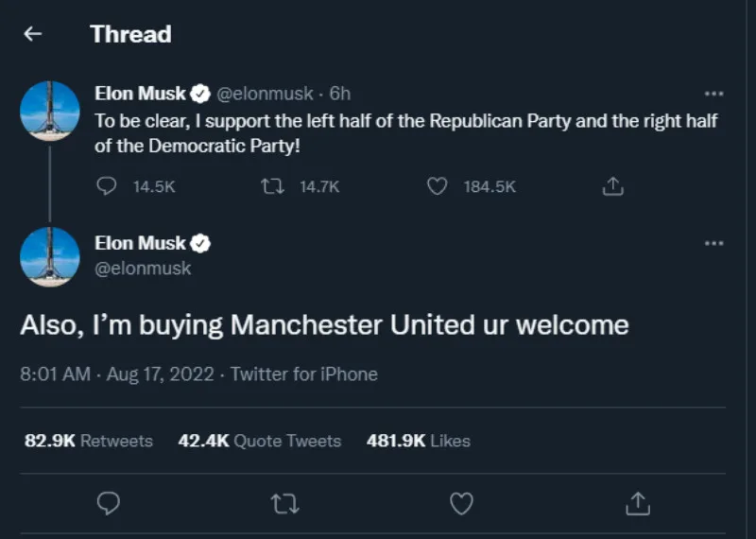Image resolution: width=756 pixels, height=539 pixels.
Task: Click the back arrow next to Thread
Action: pyautogui.click(x=33, y=35)
